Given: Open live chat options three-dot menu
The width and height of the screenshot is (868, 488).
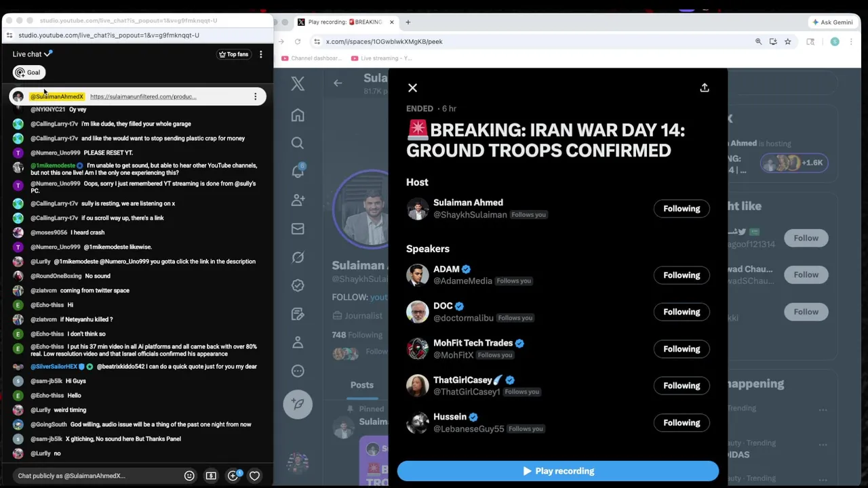Looking at the screenshot, I should pyautogui.click(x=260, y=54).
